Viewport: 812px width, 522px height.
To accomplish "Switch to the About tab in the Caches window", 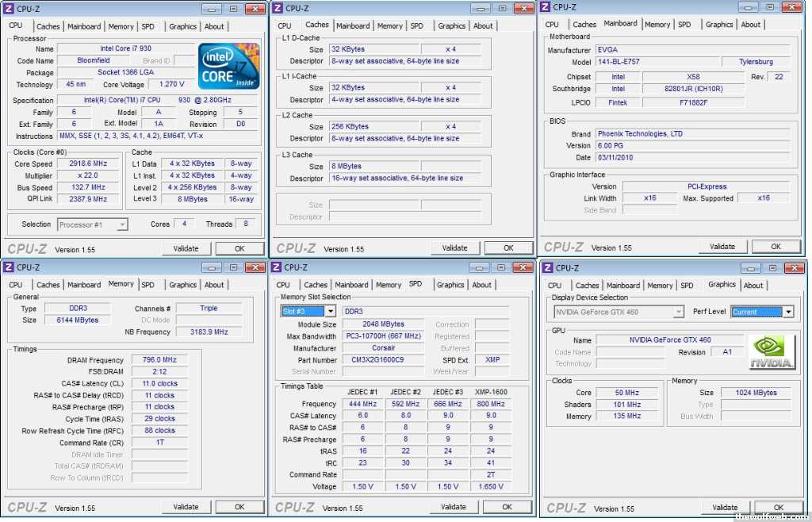I will (x=483, y=26).
